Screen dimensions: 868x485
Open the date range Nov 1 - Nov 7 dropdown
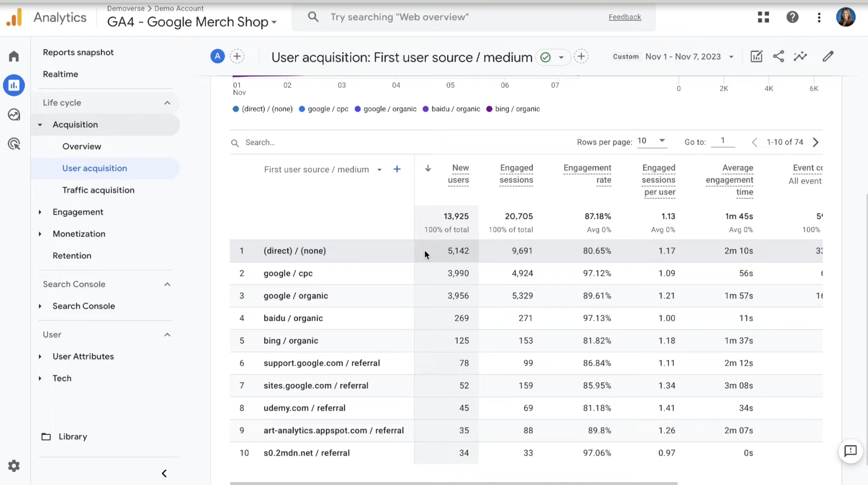coord(689,57)
